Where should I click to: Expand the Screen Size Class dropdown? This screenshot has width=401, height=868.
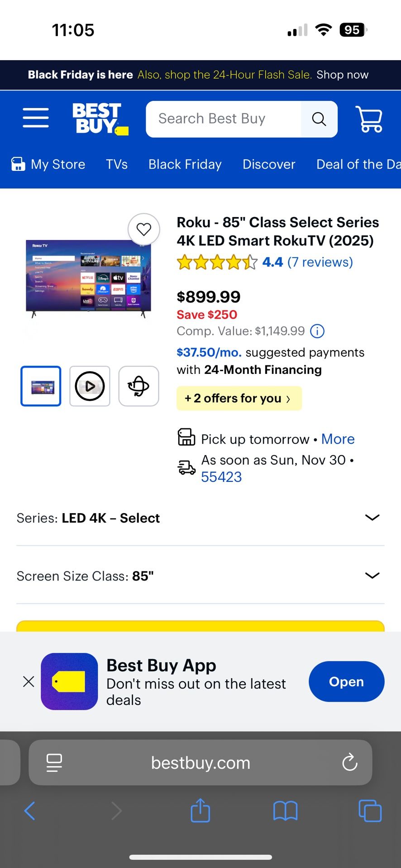point(372,576)
